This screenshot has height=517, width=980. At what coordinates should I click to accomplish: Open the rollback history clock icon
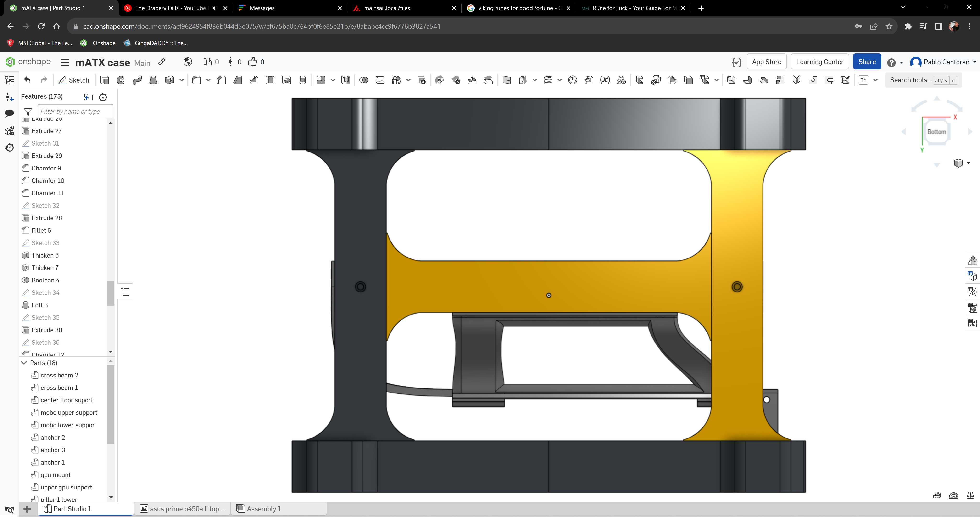coord(103,97)
